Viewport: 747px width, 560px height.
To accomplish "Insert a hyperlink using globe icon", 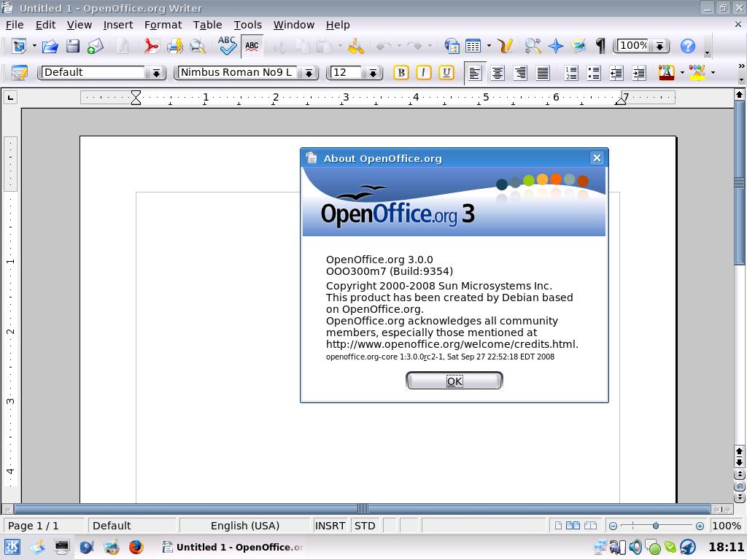I will [452, 46].
